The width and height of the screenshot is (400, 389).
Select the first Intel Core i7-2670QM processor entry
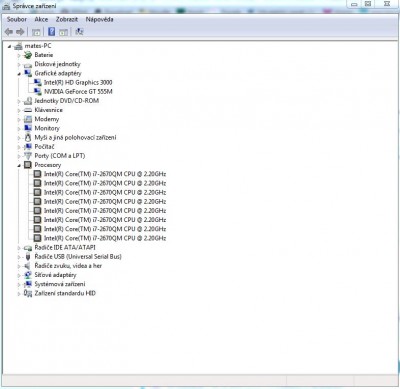[105, 174]
